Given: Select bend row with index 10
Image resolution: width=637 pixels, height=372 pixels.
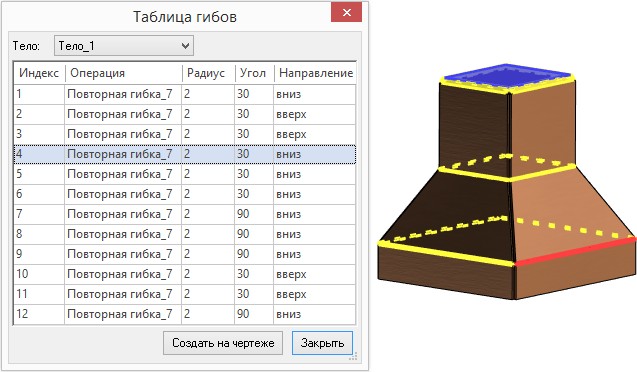Looking at the screenshot, I should 185,274.
